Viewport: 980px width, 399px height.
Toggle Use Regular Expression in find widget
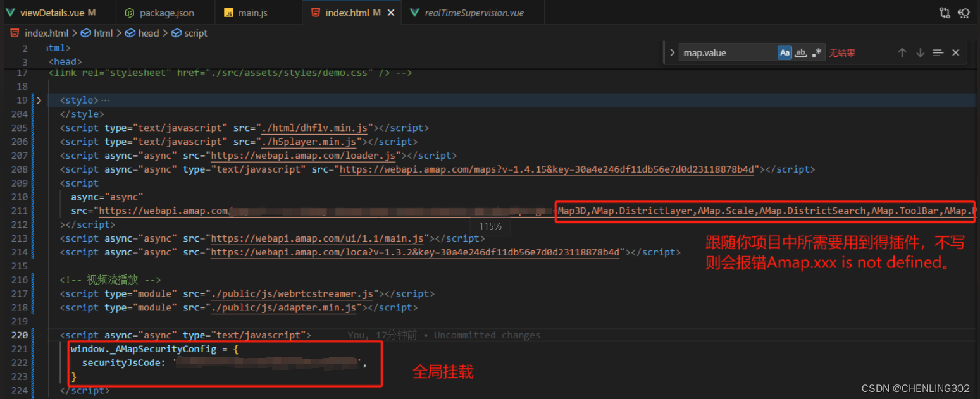817,53
